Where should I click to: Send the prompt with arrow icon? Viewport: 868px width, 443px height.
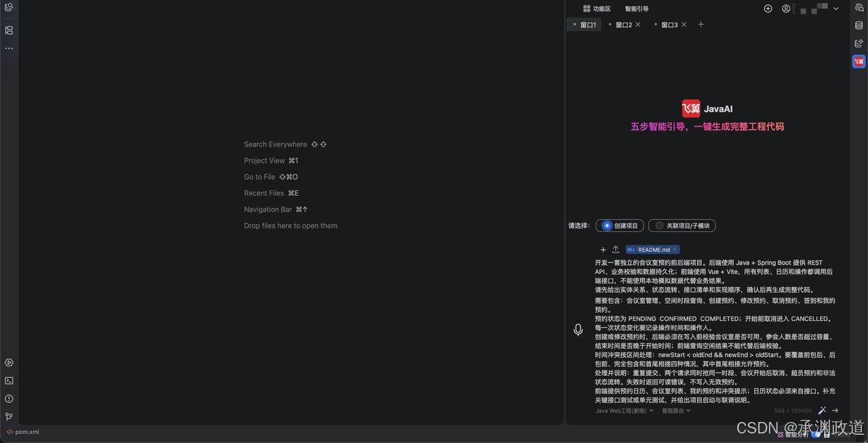835,410
